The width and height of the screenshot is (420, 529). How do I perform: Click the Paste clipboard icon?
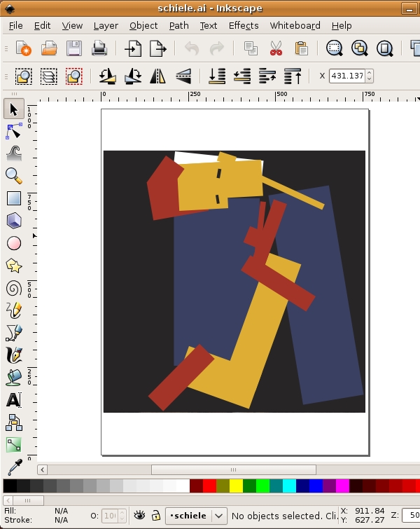(301, 48)
